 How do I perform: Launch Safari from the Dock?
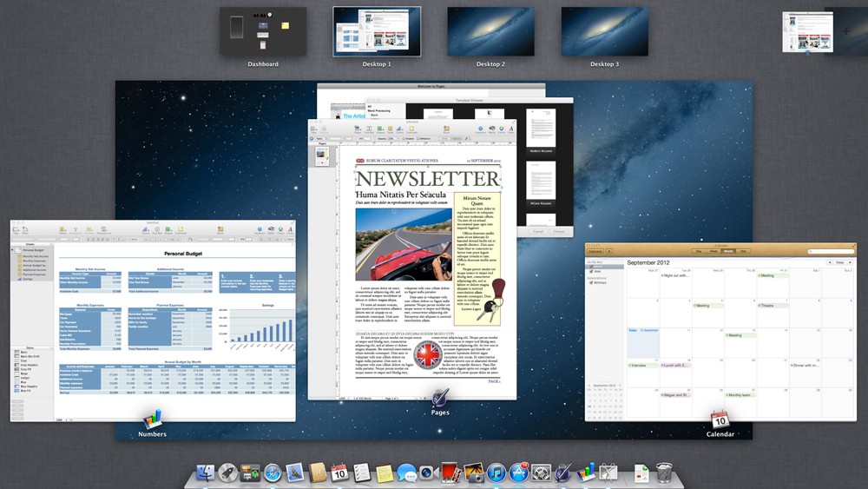coord(273,473)
